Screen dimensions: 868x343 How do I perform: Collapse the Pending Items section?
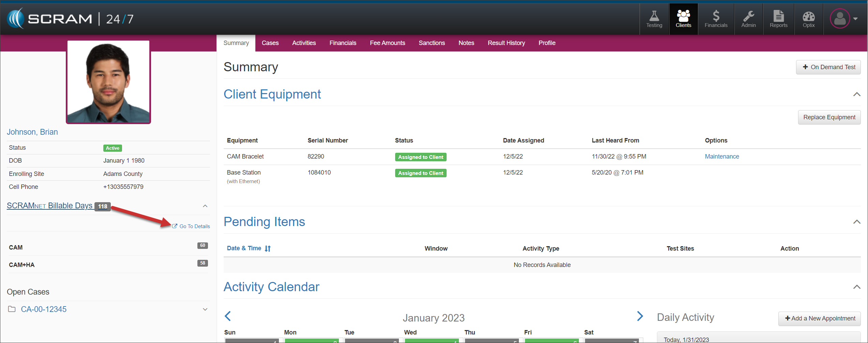click(856, 222)
